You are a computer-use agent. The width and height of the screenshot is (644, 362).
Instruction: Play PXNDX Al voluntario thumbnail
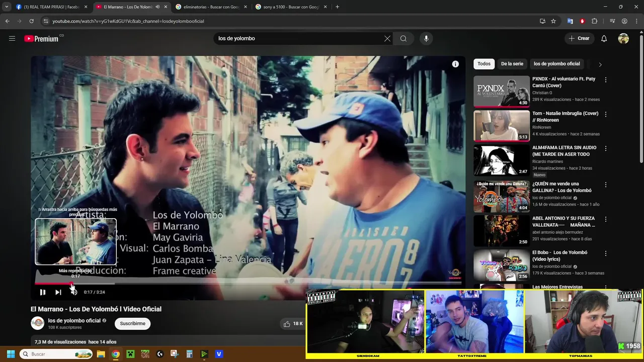click(x=502, y=91)
